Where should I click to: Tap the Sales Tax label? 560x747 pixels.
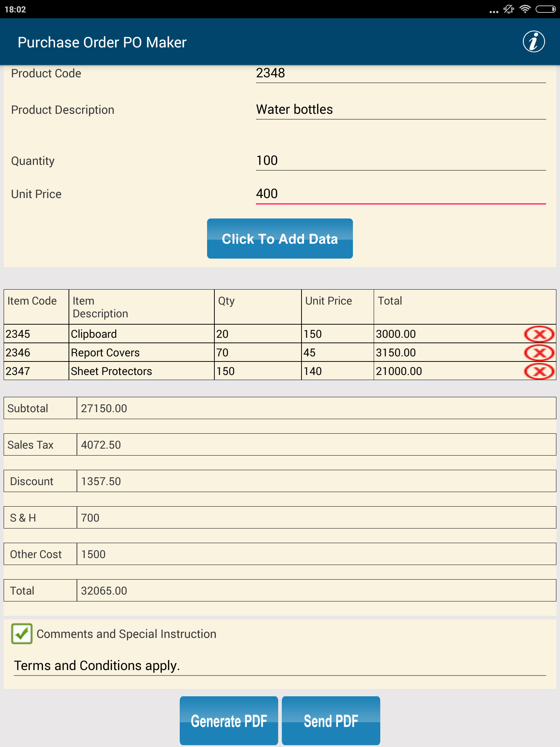tap(30, 445)
